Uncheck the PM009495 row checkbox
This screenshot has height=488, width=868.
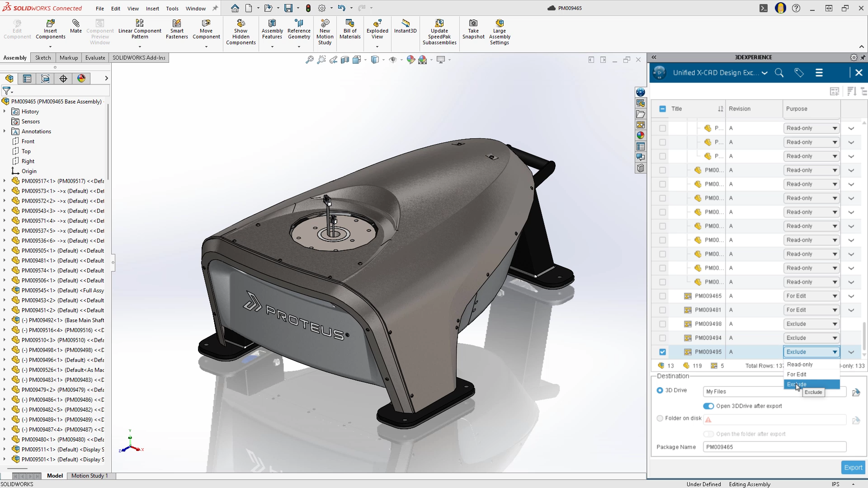[x=662, y=352]
